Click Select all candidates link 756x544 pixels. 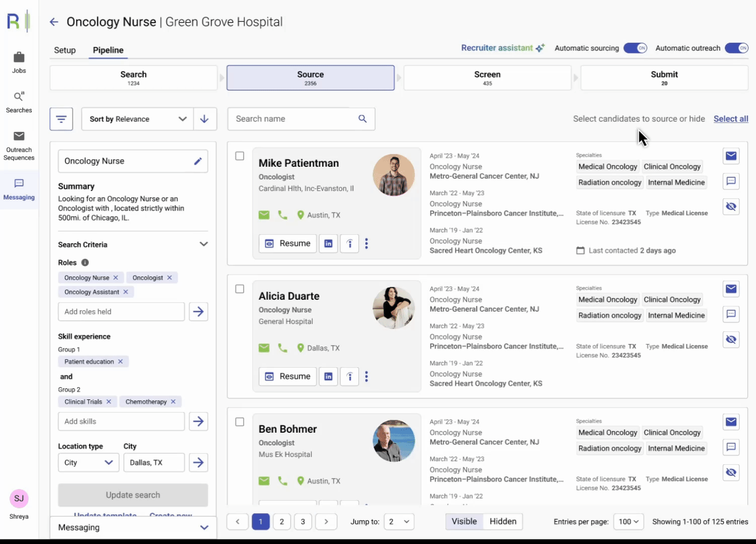(731, 119)
